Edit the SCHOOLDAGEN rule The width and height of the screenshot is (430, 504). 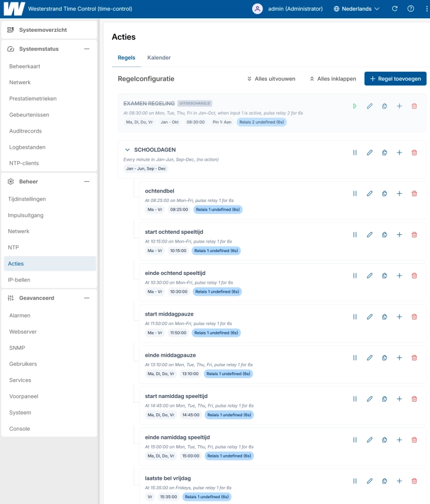(x=369, y=152)
